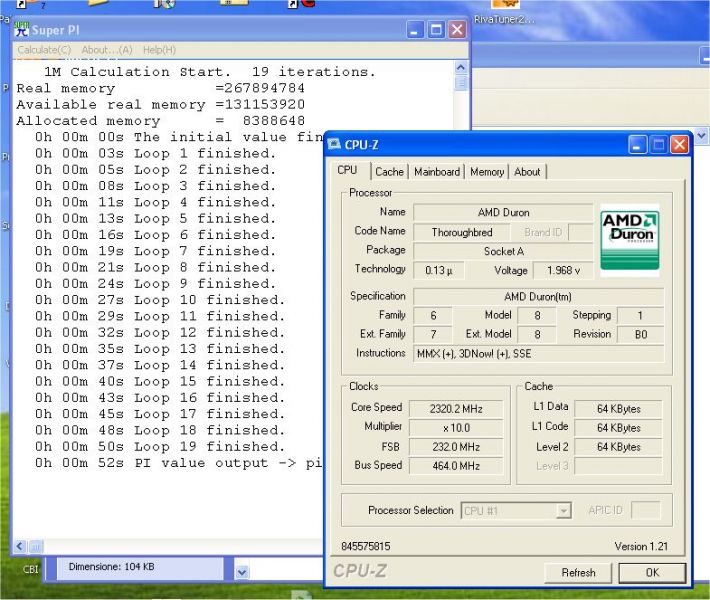This screenshot has width=710, height=600.
Task: Open the About...(A) menu in Super PI
Action: (x=107, y=50)
